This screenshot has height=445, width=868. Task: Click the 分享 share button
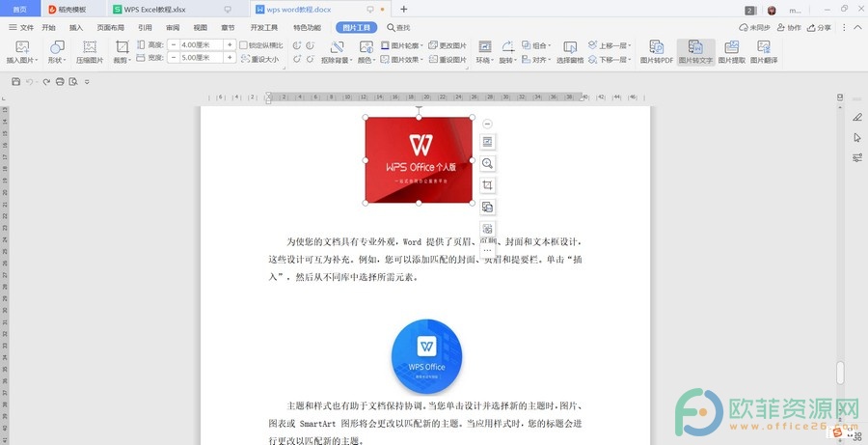pos(819,27)
